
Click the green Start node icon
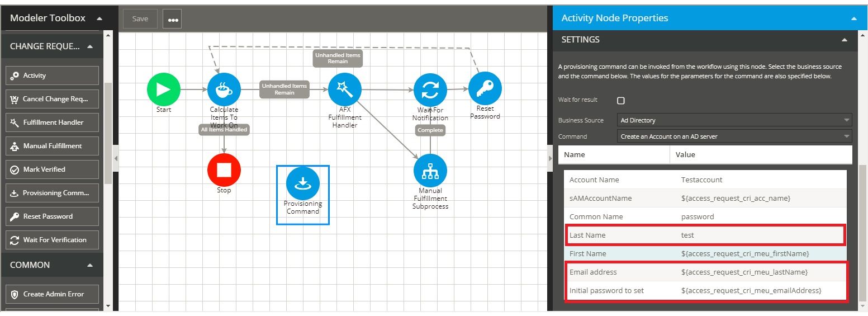click(163, 89)
